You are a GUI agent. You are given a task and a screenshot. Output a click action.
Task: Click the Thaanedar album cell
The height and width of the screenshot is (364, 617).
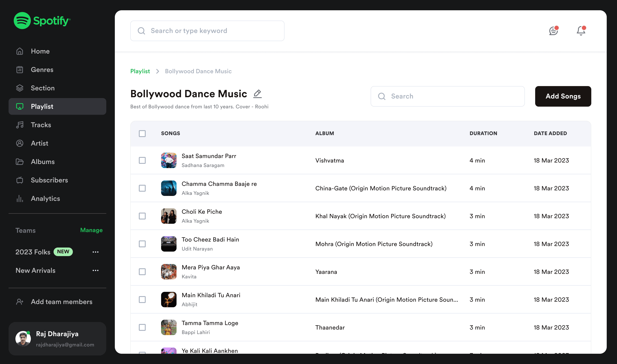330,327
